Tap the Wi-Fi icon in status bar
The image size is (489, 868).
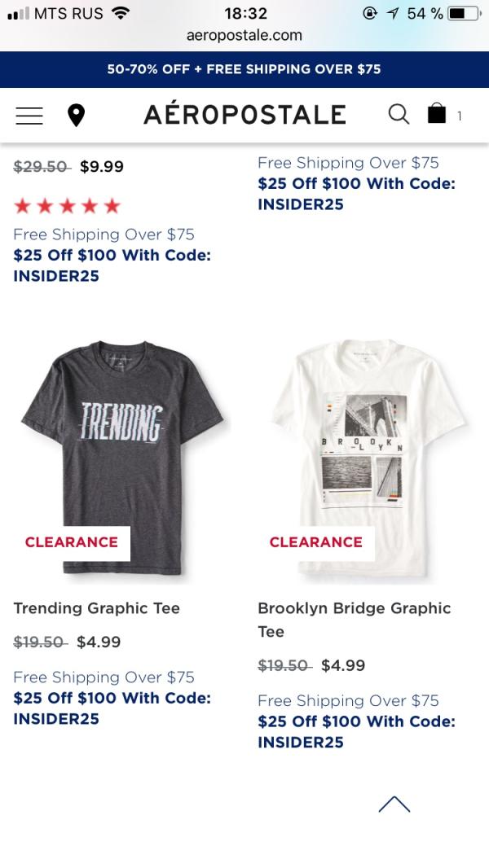[x=121, y=14]
